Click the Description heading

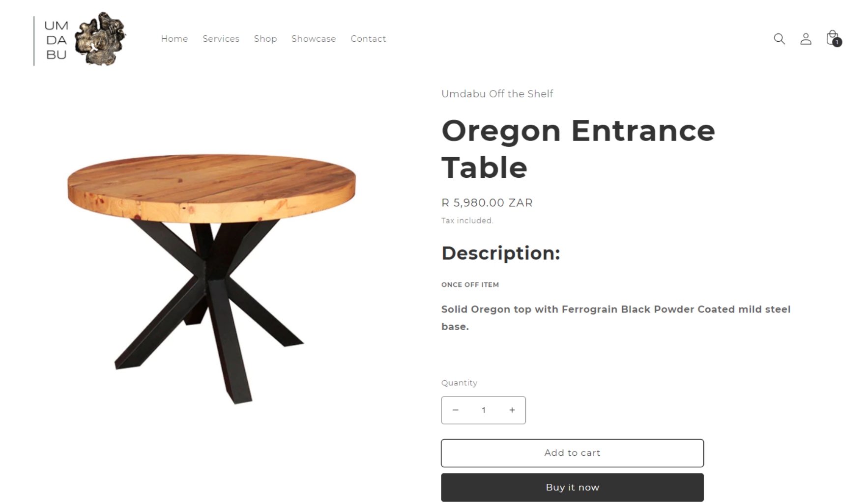(500, 253)
